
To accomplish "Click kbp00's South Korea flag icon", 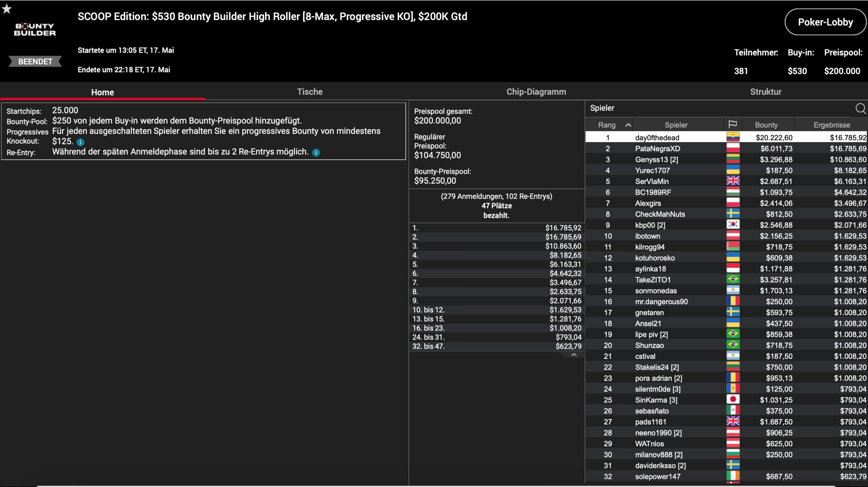I will [733, 225].
